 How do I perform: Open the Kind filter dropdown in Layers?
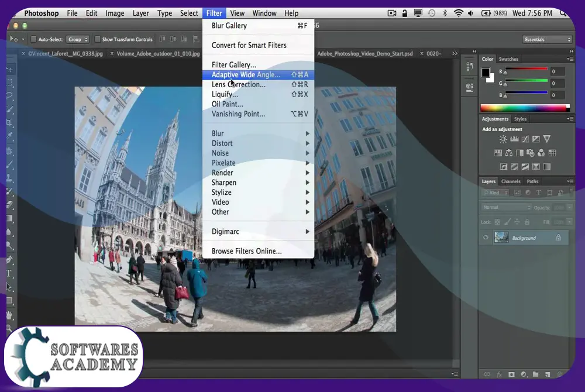pyautogui.click(x=495, y=192)
